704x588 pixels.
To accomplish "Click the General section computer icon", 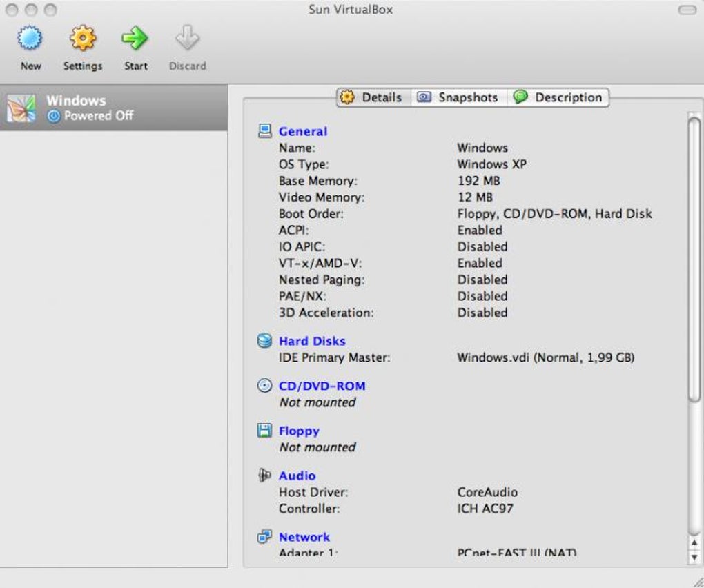I will pyautogui.click(x=264, y=131).
